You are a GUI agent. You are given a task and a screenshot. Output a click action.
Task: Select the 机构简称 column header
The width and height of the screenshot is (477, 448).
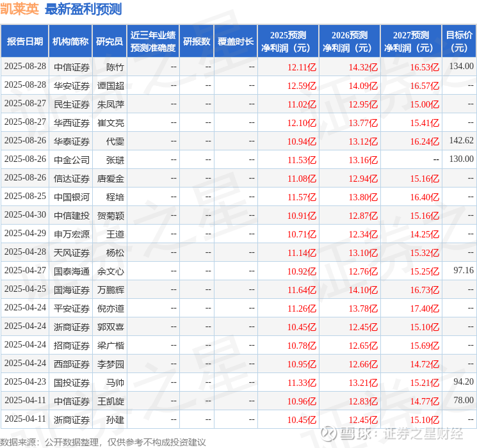click(x=70, y=42)
